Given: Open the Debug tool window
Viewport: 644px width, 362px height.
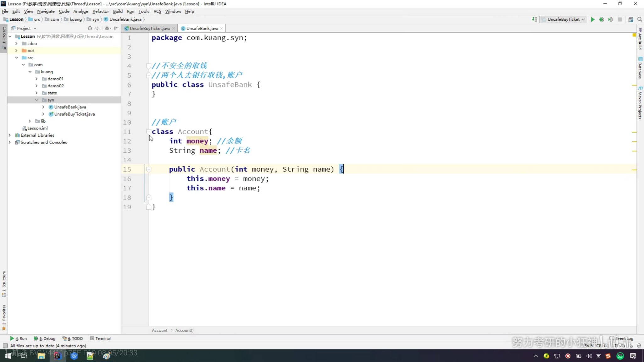Looking at the screenshot, I should click(x=45, y=338).
